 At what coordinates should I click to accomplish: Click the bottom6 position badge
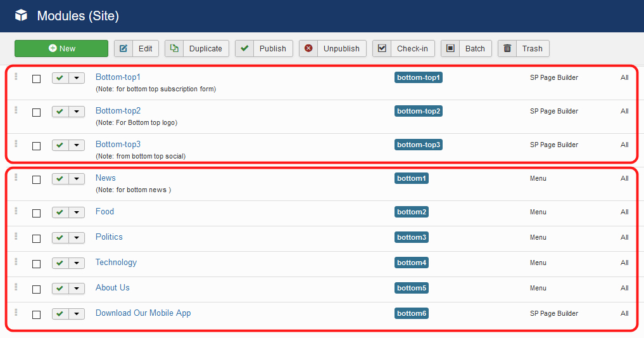(411, 313)
